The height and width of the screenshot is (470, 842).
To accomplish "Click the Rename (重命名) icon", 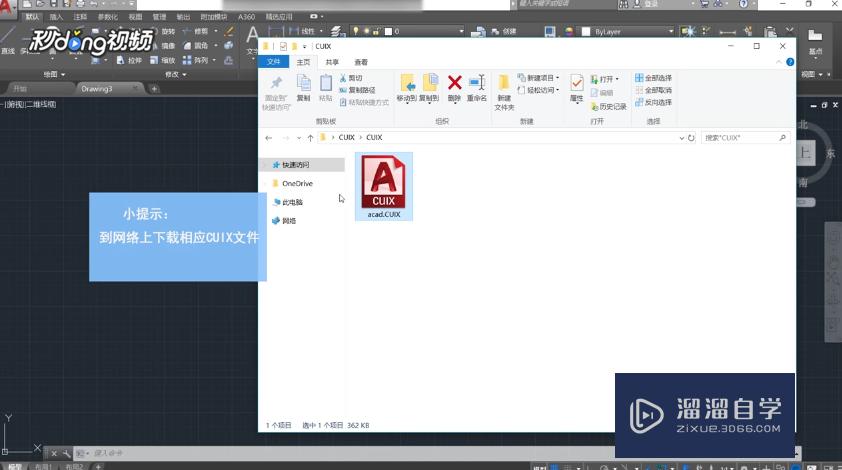I will coord(476,83).
